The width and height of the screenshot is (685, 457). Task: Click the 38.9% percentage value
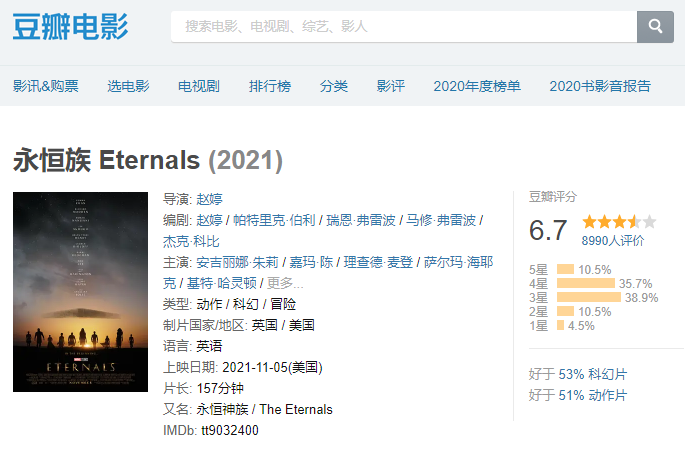641,298
